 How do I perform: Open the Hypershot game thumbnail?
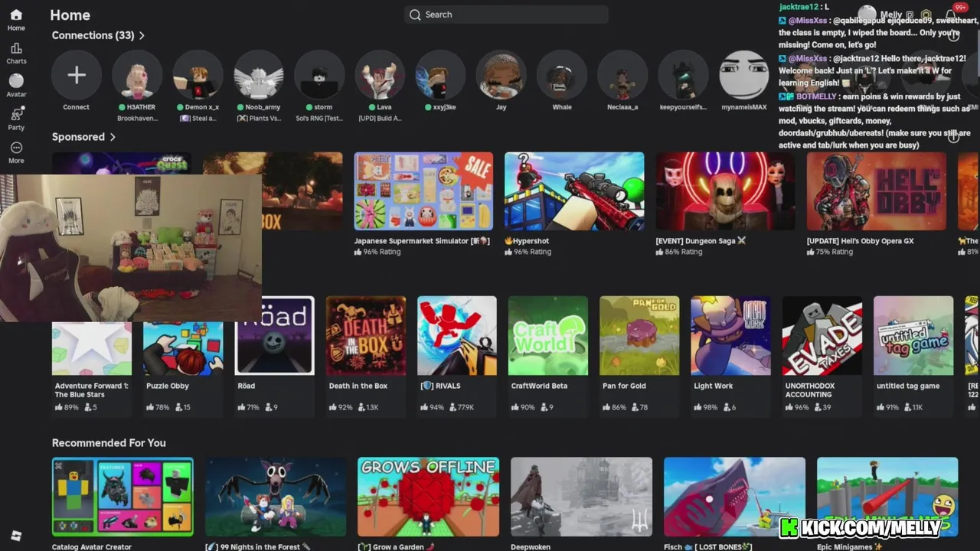(x=574, y=191)
